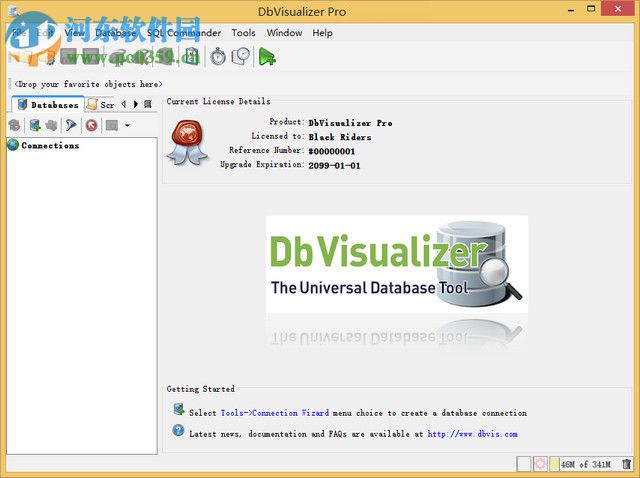Click the stopwatch toolbar icon

click(x=218, y=57)
